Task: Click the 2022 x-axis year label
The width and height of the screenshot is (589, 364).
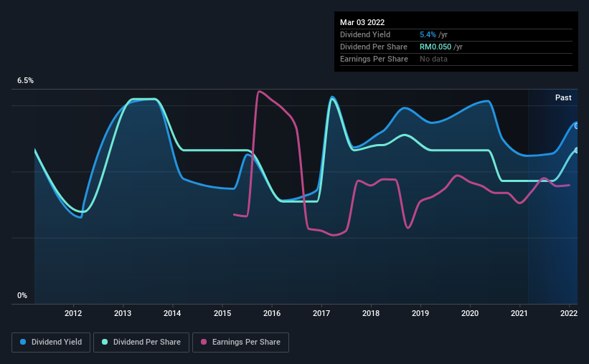Action: point(569,313)
